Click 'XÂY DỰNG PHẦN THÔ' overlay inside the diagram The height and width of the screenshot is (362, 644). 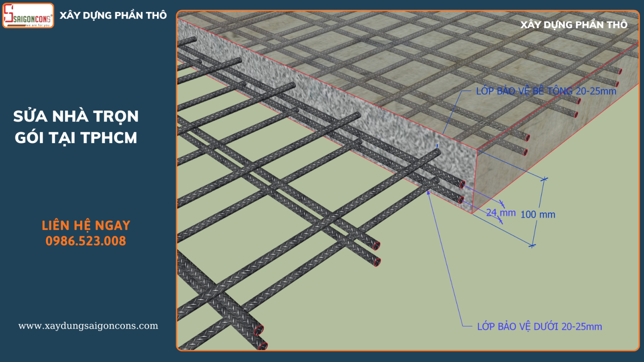[574, 25]
